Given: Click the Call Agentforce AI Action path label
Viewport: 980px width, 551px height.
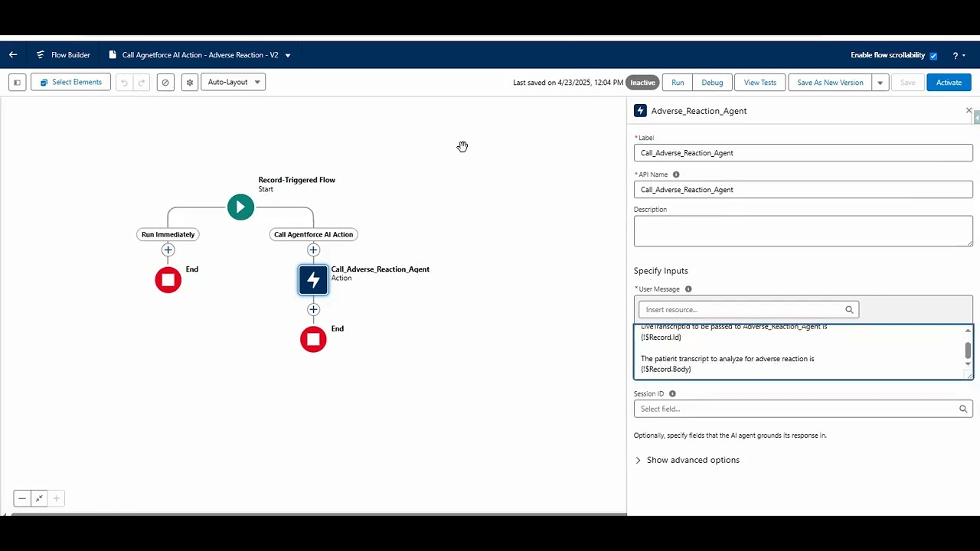Looking at the screenshot, I should [x=313, y=234].
